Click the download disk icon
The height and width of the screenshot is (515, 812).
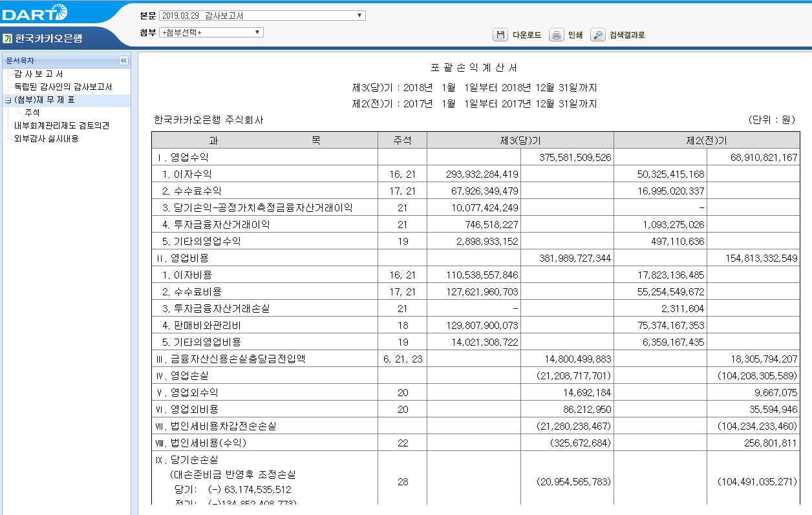click(x=500, y=35)
